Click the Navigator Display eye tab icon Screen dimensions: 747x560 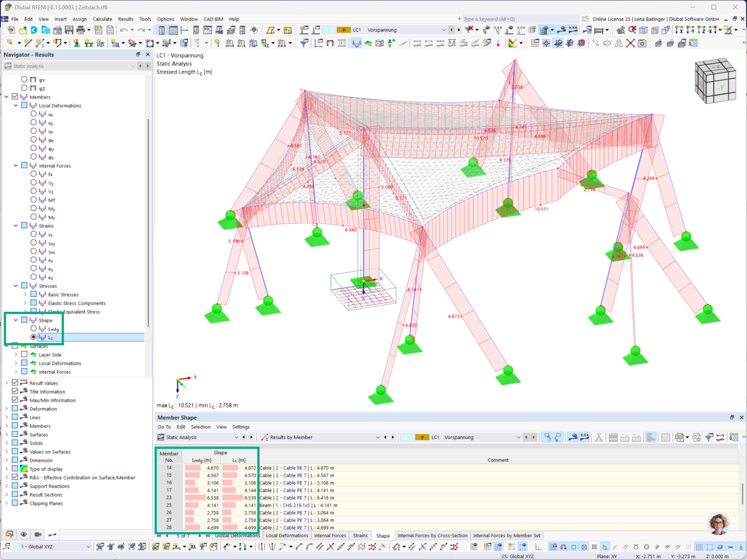[24, 534]
